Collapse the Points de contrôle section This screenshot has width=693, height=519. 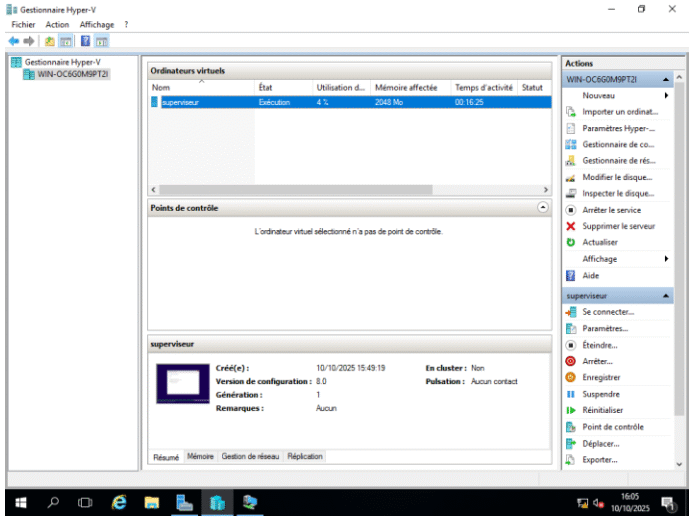543,208
